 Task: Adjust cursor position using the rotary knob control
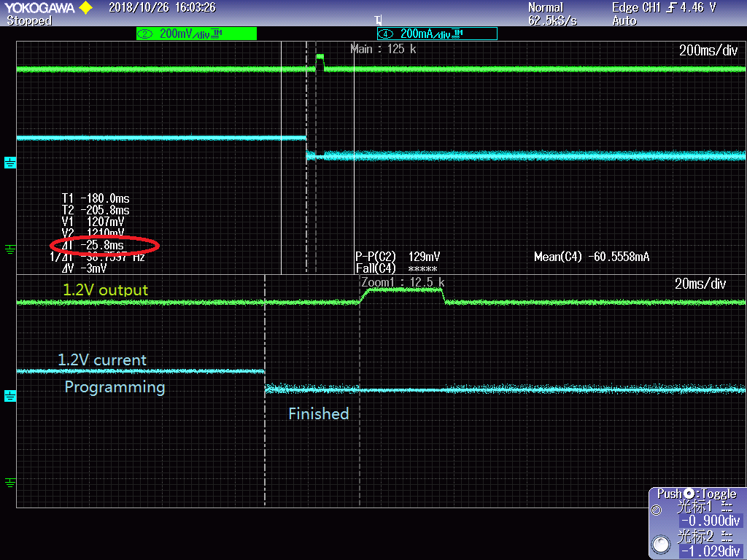point(662,544)
